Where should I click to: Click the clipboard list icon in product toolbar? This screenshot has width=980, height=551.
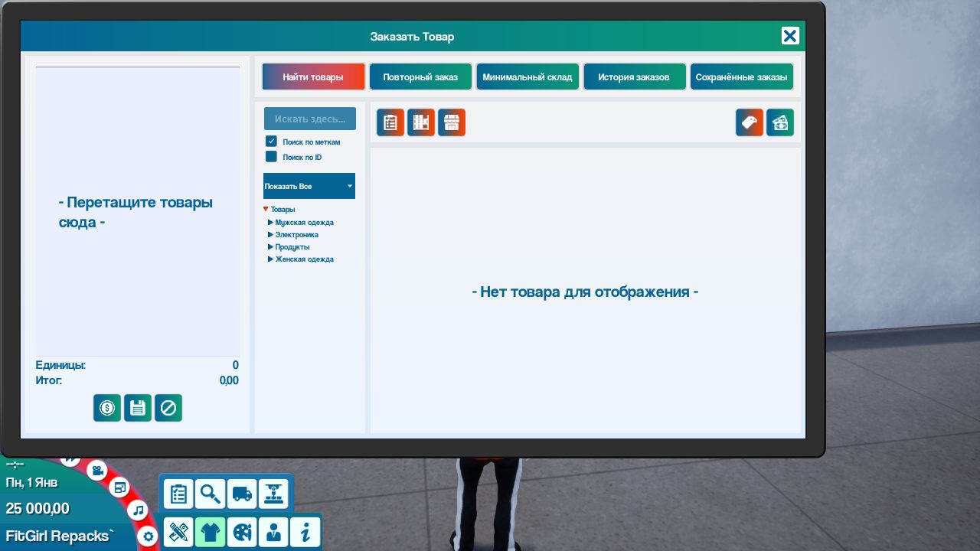tap(390, 122)
